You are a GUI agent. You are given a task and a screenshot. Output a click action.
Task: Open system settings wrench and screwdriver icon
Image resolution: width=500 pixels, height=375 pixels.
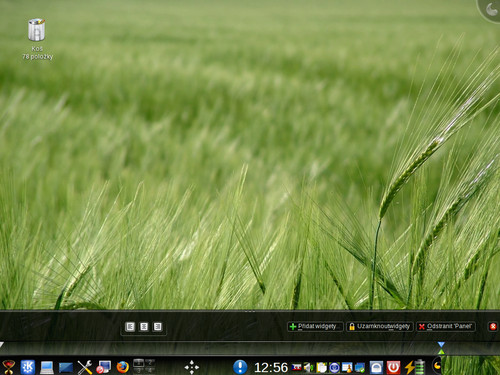(x=85, y=367)
